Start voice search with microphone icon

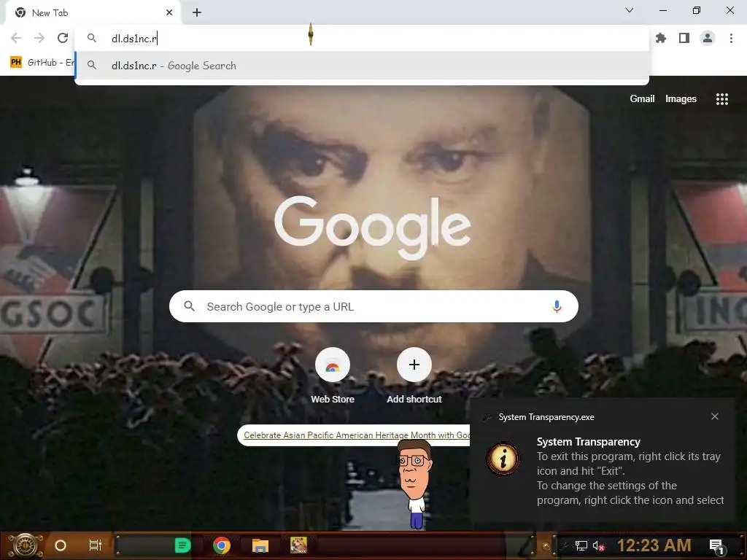[x=557, y=307]
